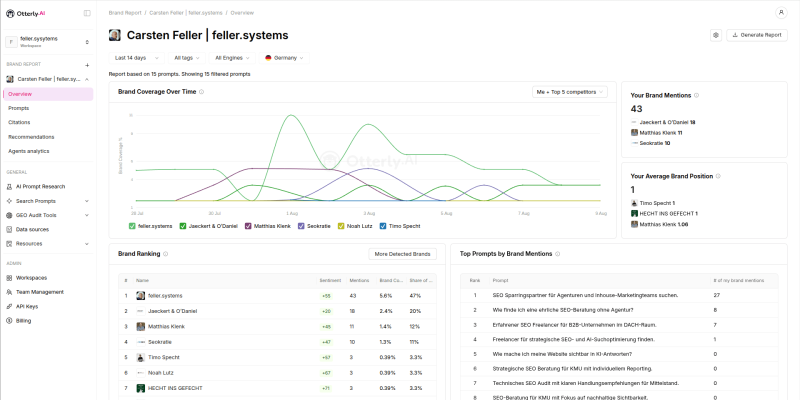Click the Resources icon
This screenshot has width=800, height=400.
[x=10, y=244]
